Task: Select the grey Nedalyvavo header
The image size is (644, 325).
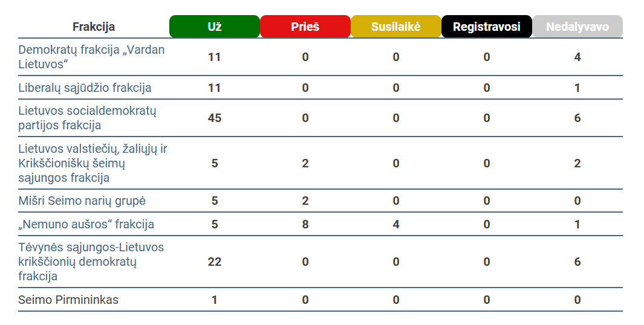Action: 577,27
